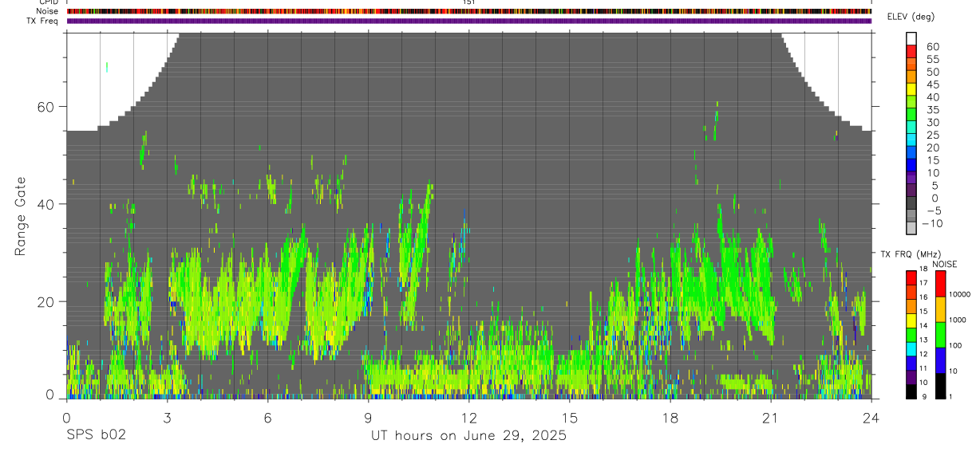
Task: Click the multicolored Noise strip above the plot
Action: click(x=468, y=12)
